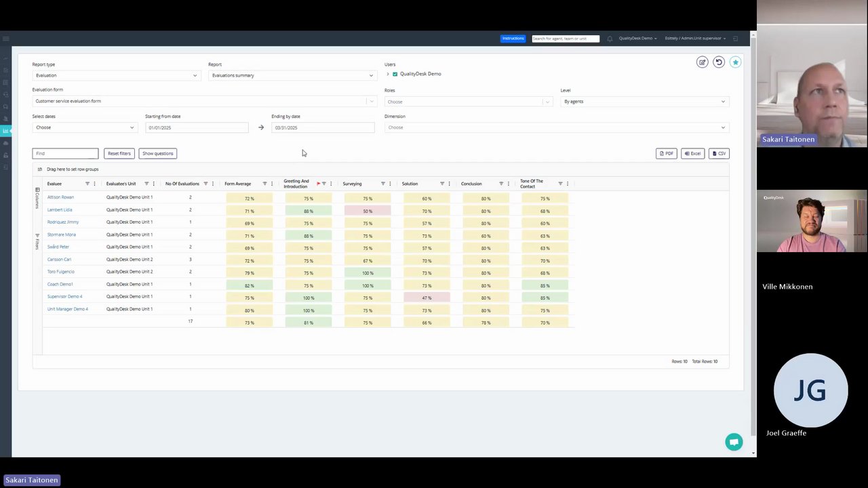Screen dimensions: 868x488
Task: Click the Starting from date field
Action: (197, 127)
